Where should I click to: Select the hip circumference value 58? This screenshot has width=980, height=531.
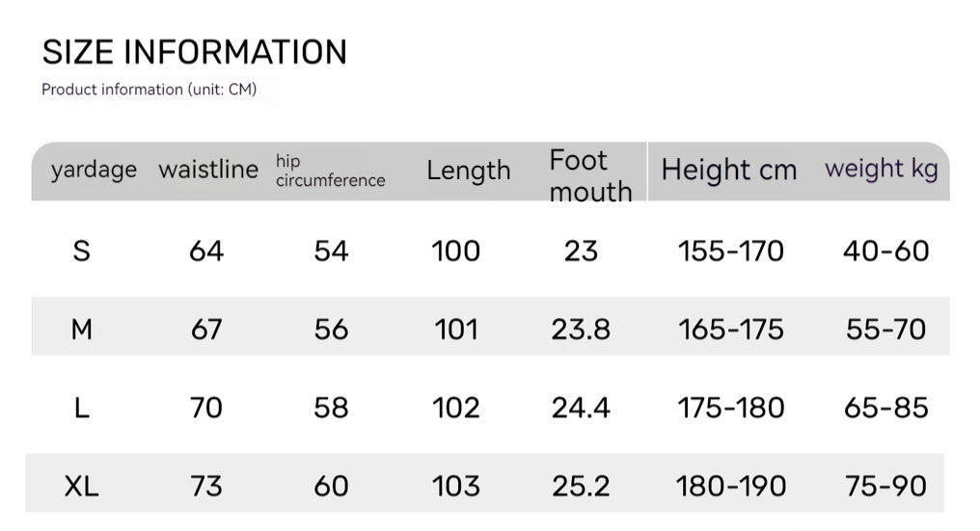(331, 408)
